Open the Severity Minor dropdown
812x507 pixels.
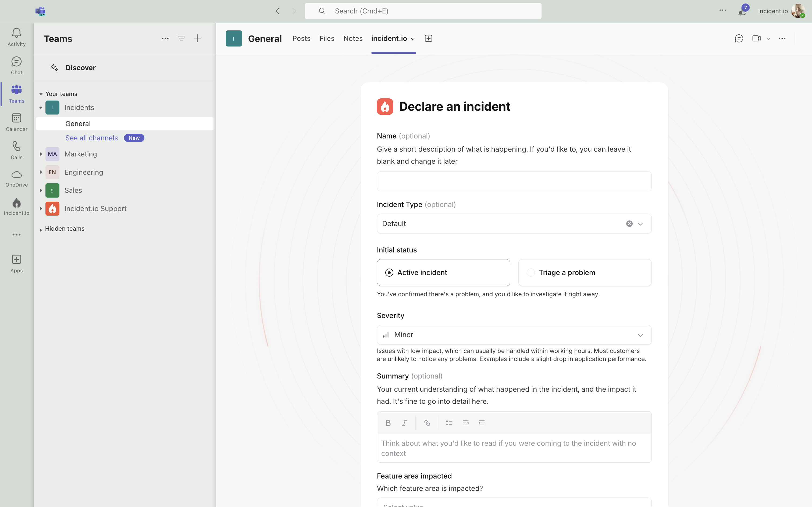tap(514, 335)
